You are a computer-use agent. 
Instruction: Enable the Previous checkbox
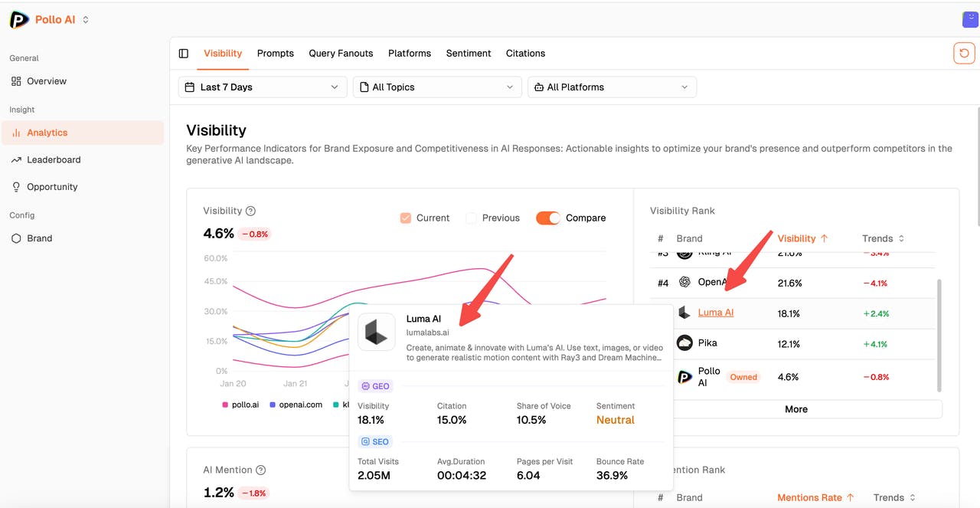(x=472, y=218)
